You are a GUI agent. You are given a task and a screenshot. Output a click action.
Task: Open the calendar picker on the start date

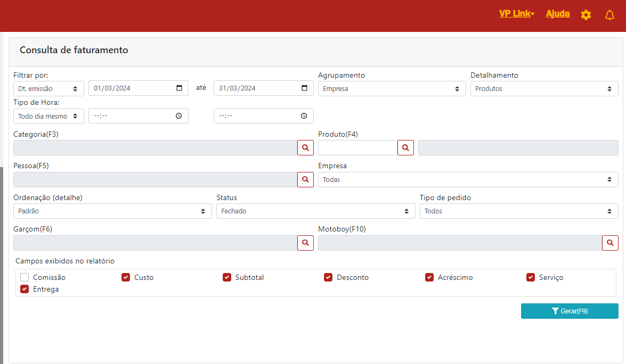coord(179,88)
